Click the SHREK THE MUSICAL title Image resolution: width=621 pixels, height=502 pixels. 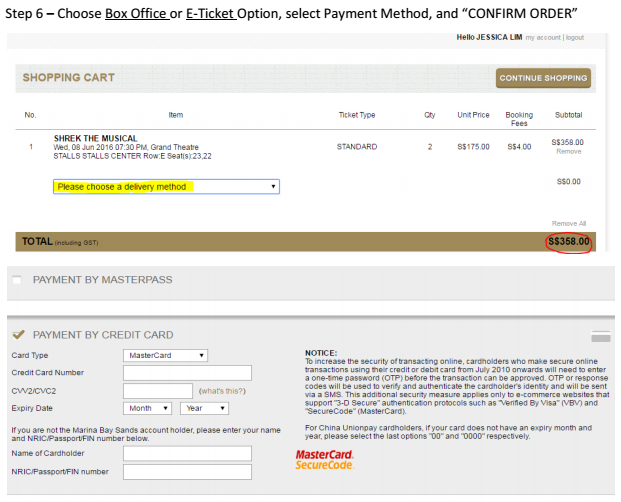[95, 138]
